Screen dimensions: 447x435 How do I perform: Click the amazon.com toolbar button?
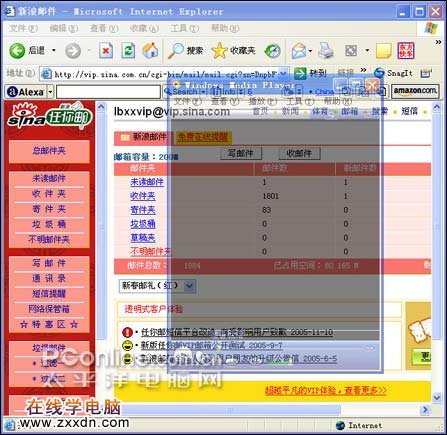[415, 91]
